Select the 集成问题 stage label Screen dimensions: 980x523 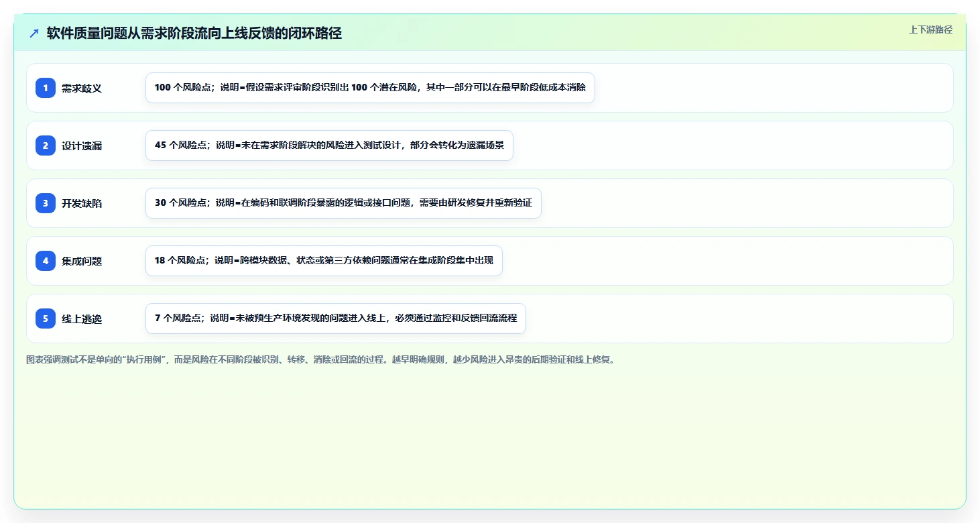82,261
